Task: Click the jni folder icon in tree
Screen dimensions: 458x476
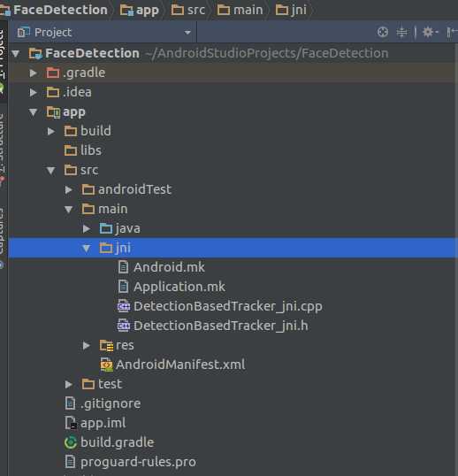Action: 106,248
